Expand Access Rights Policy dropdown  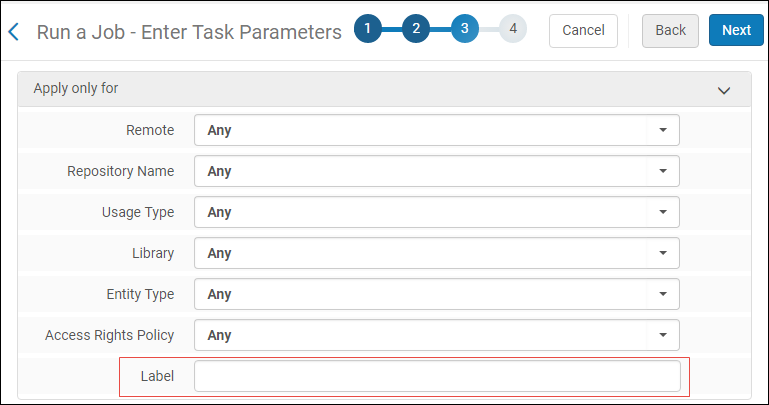coord(436,335)
